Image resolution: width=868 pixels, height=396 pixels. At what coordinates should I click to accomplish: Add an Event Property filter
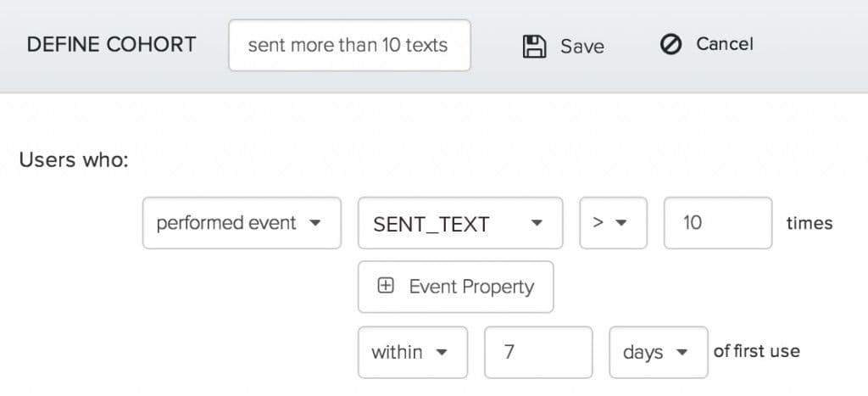click(456, 287)
